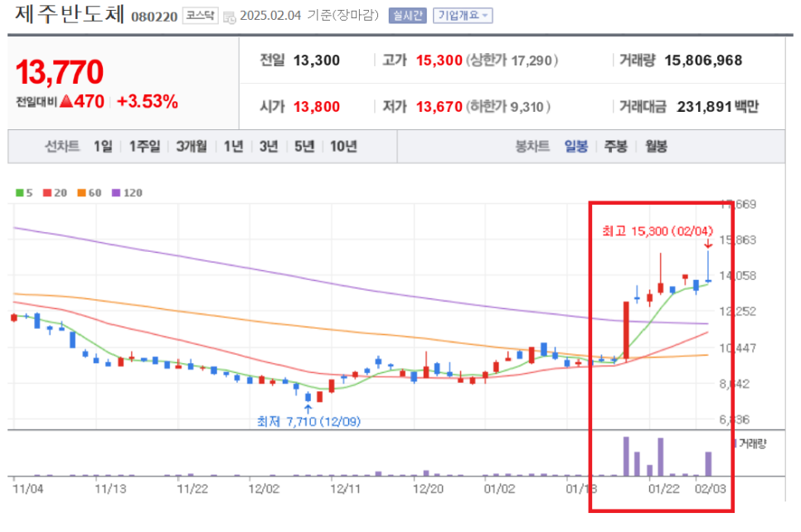
Task: Click the 최고 15,300 (02/04) chart label
Action: [x=658, y=231]
